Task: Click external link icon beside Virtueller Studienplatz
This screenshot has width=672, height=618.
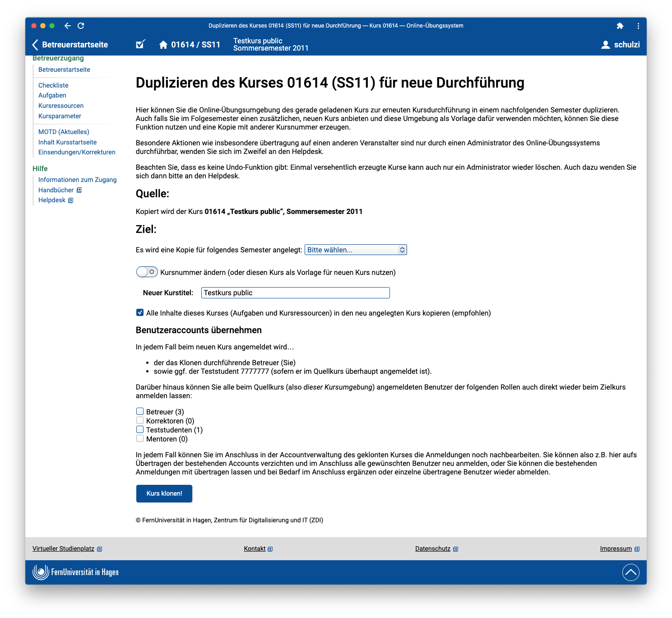Action: tap(100, 549)
